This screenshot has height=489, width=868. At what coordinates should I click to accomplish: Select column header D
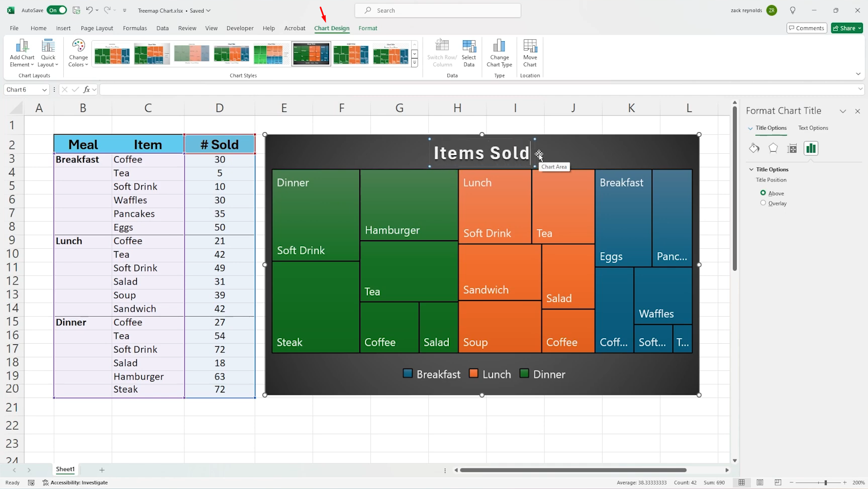[219, 108]
